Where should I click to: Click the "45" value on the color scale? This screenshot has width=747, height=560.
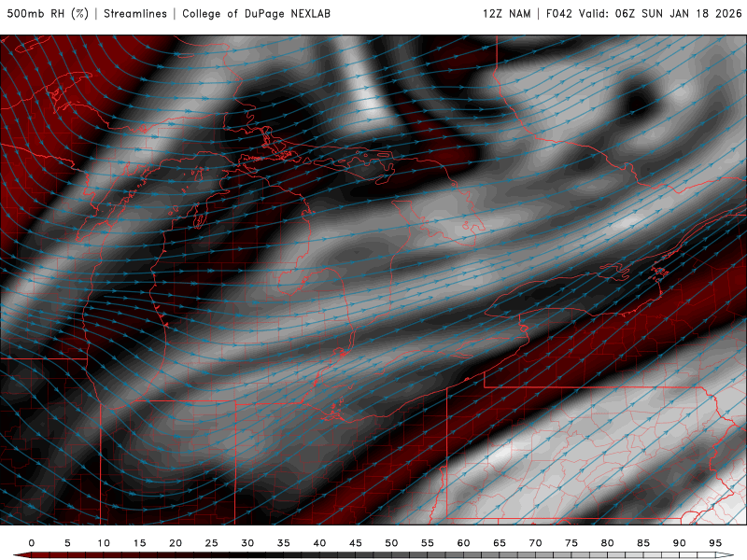click(x=356, y=543)
